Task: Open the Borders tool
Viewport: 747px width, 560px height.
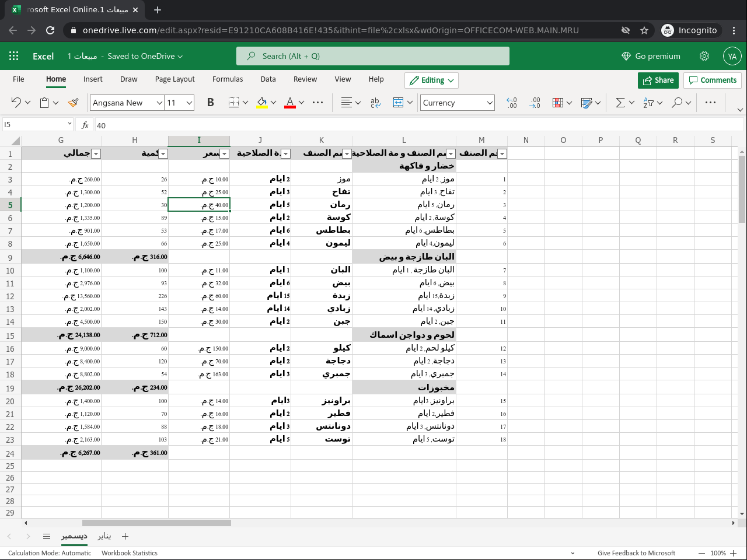Action: [233, 103]
